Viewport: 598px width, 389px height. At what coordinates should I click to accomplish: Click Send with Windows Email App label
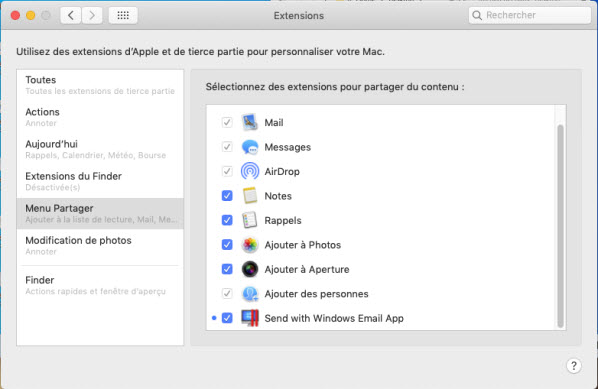[334, 318]
